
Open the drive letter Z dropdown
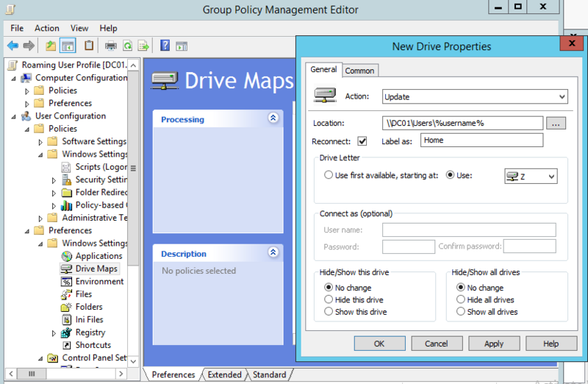[531, 176]
